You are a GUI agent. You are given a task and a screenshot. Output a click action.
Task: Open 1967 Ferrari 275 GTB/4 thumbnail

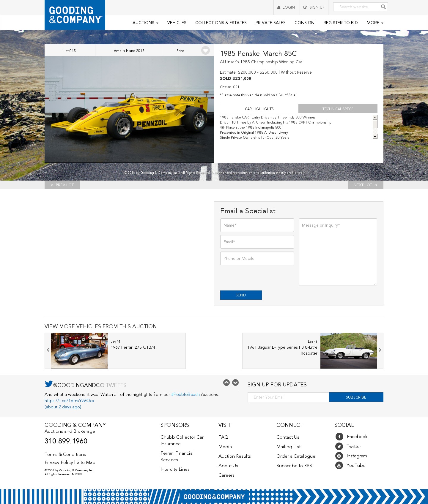coord(79,351)
